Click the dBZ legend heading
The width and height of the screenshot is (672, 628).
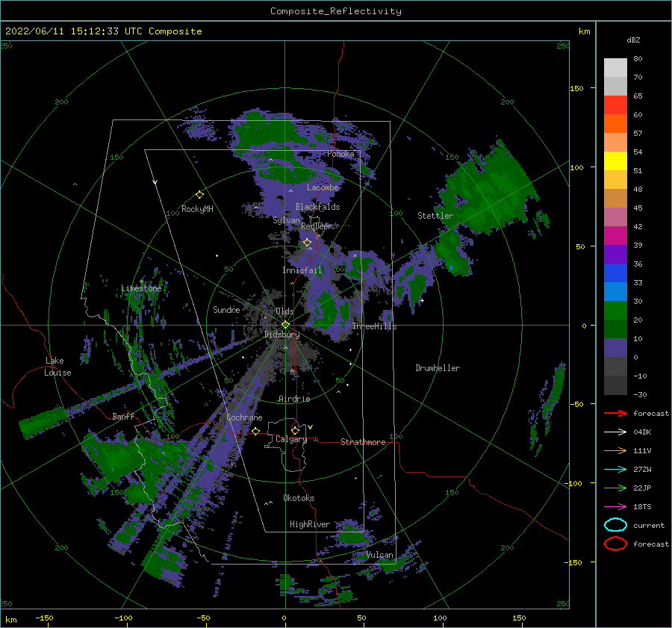[633, 40]
